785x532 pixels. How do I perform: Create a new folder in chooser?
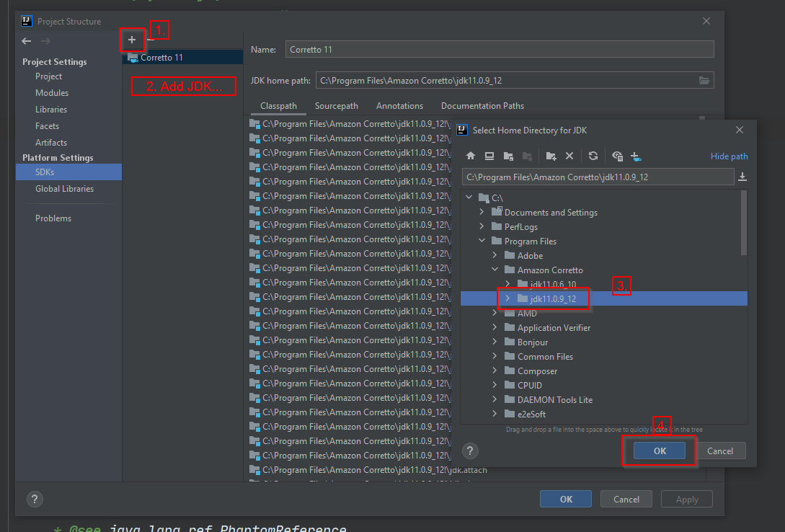tap(551, 156)
